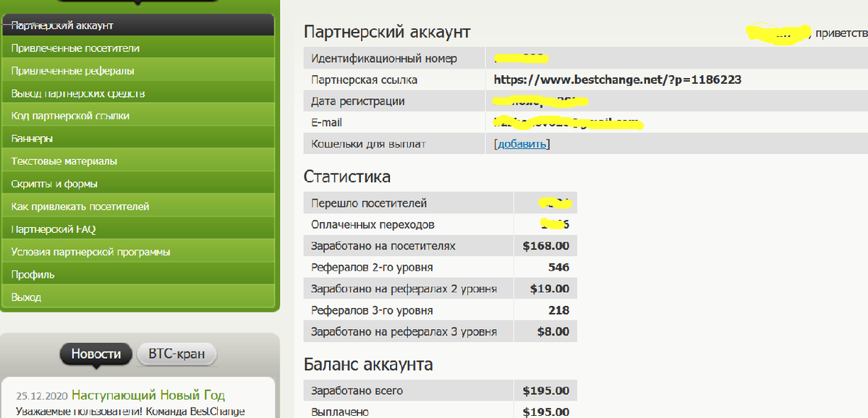This screenshot has width=868, height=418.
Task: Click Выход to log out
Action: 137,297
